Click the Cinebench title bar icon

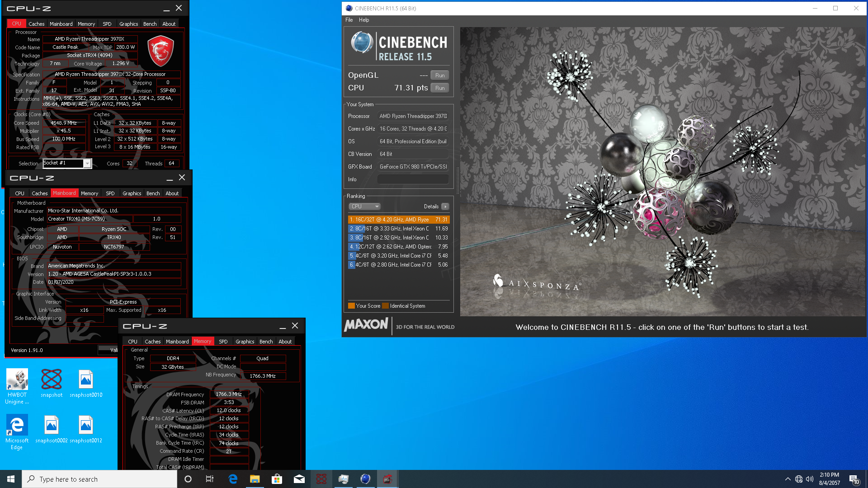click(349, 8)
